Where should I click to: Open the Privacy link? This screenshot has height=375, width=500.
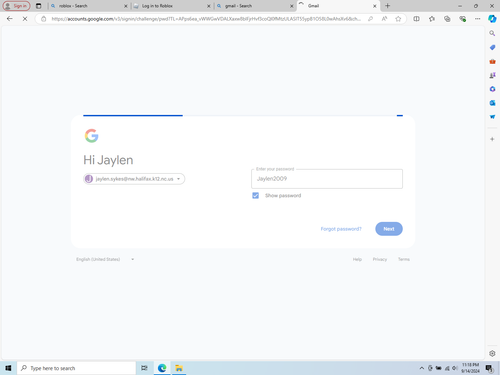[380, 259]
